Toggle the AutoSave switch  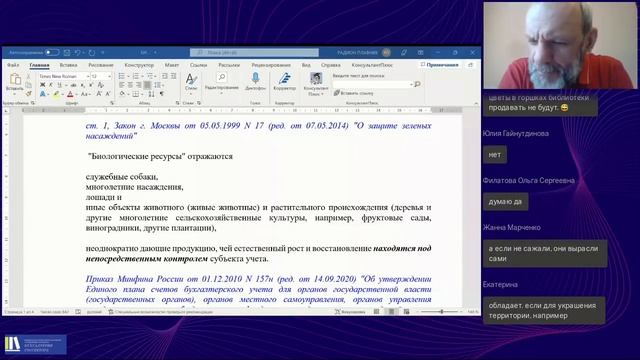[x=52, y=53]
